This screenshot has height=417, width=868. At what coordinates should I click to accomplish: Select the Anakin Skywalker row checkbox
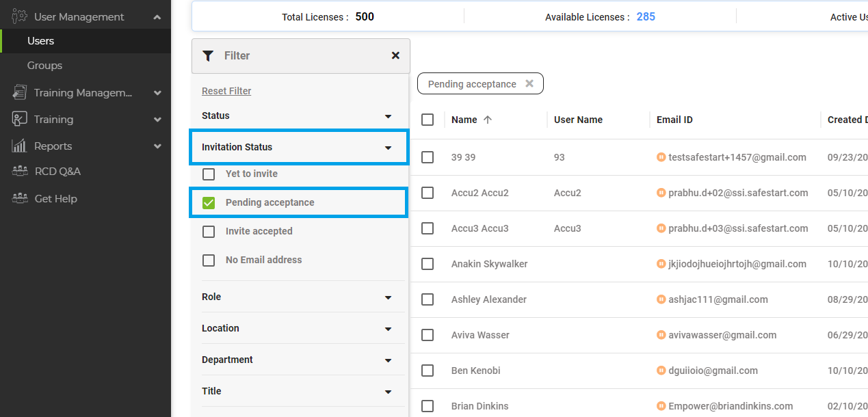point(428,264)
